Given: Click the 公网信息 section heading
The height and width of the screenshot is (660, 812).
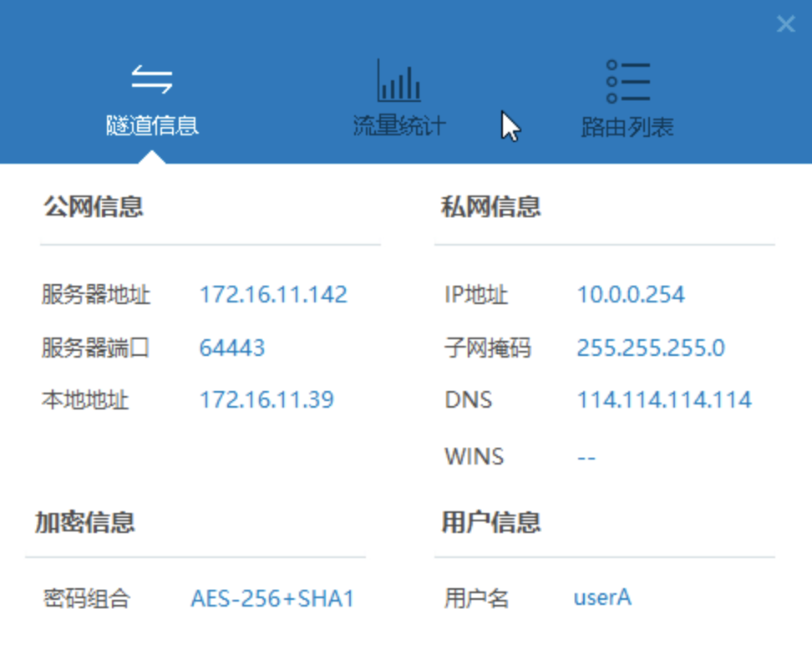Looking at the screenshot, I should 94,206.
